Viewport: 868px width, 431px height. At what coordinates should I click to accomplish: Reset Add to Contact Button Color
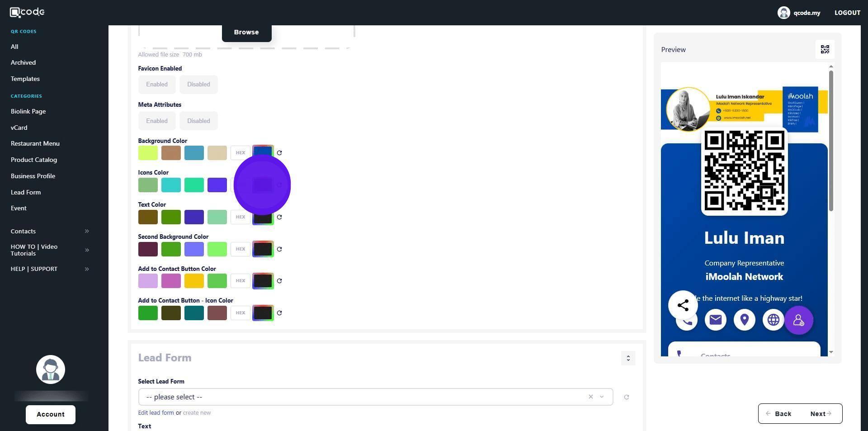pos(279,281)
